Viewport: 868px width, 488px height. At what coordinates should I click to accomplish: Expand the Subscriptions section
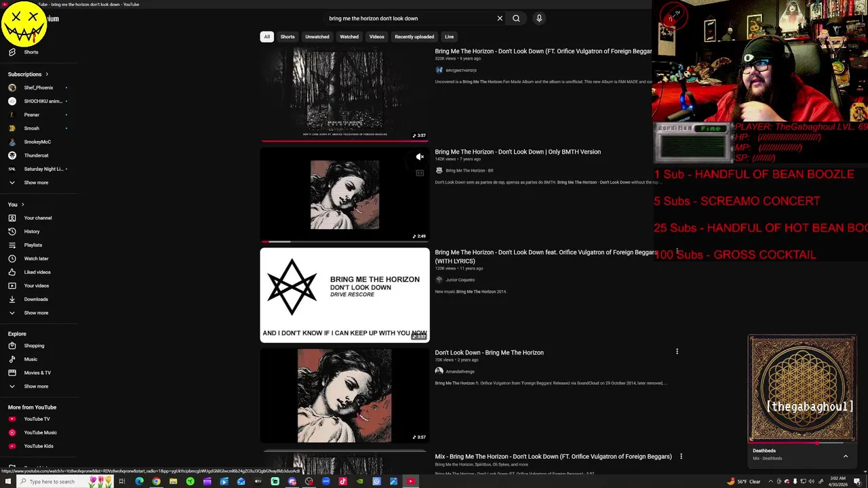pos(28,74)
